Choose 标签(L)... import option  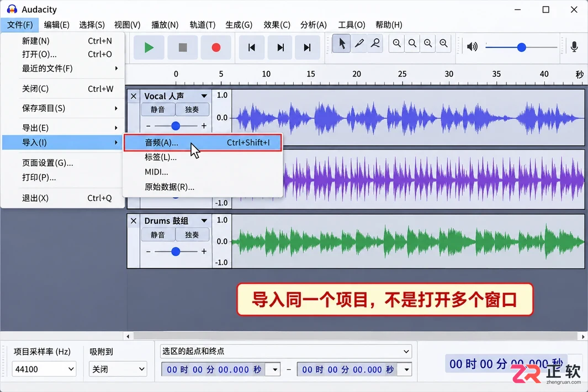click(203, 157)
